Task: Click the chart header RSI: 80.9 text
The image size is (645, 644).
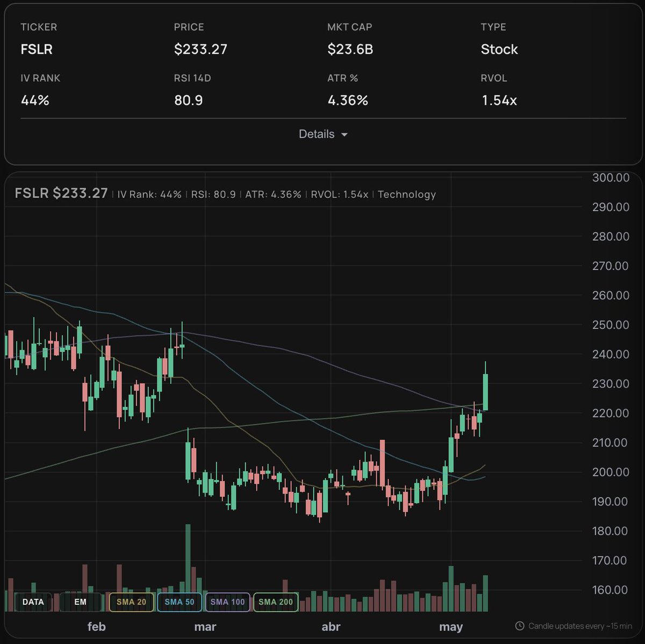Action: (x=213, y=195)
